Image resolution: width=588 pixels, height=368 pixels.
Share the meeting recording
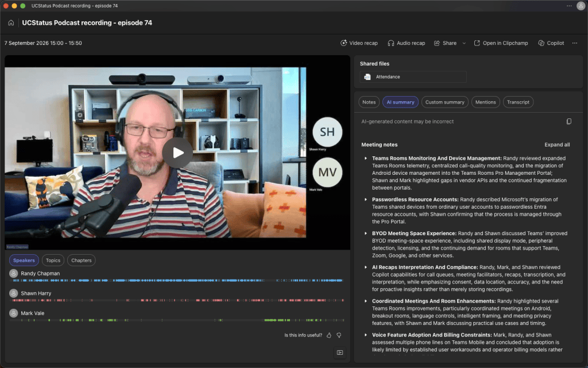tap(445, 43)
